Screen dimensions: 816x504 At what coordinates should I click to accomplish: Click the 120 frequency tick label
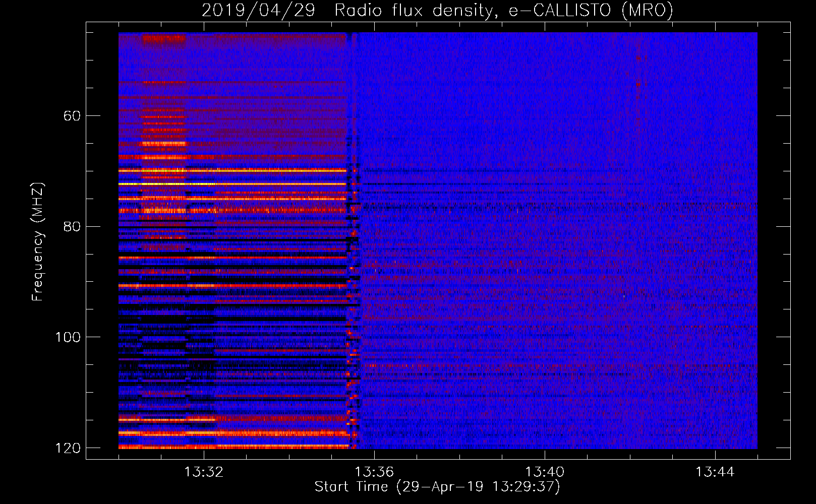68,448
